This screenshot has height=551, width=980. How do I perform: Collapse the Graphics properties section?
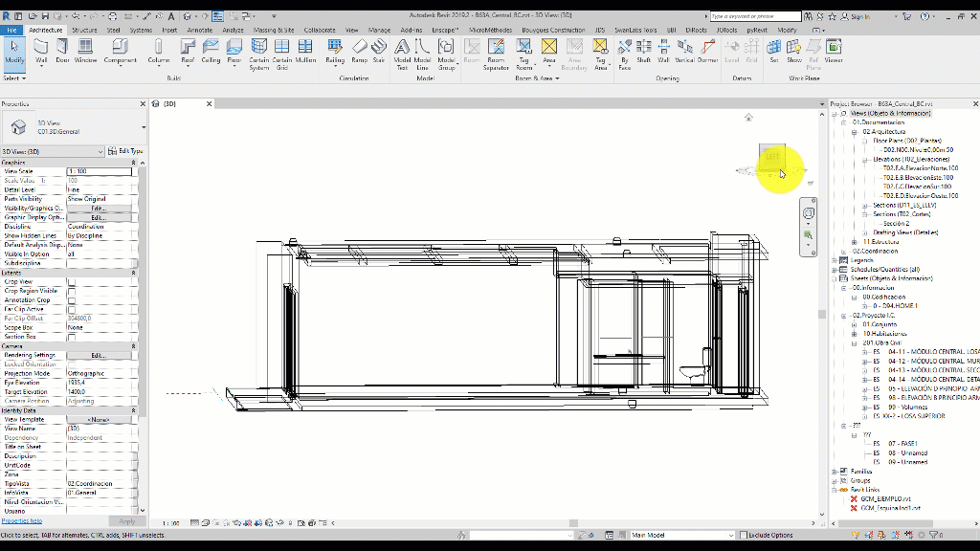point(133,163)
